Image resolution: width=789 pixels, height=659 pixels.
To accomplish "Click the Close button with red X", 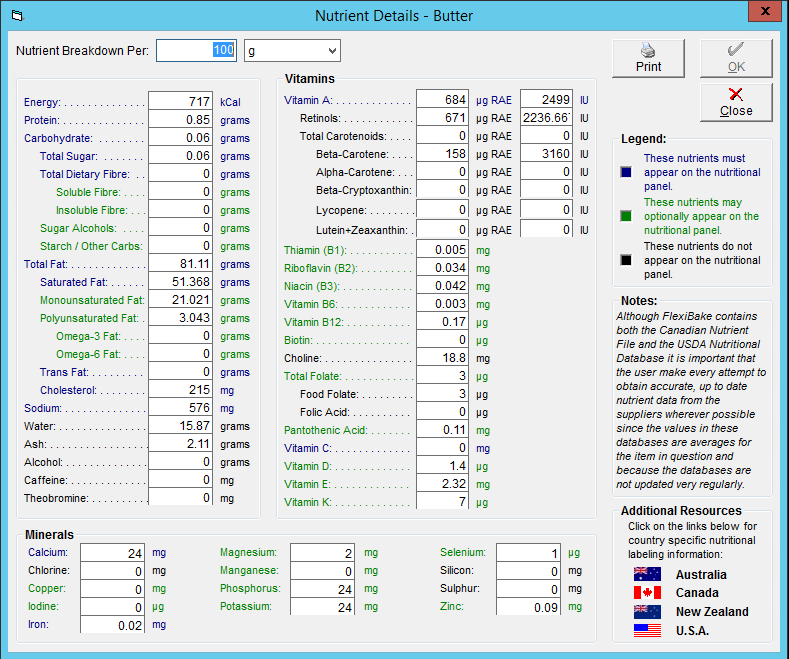I will pyautogui.click(x=736, y=103).
